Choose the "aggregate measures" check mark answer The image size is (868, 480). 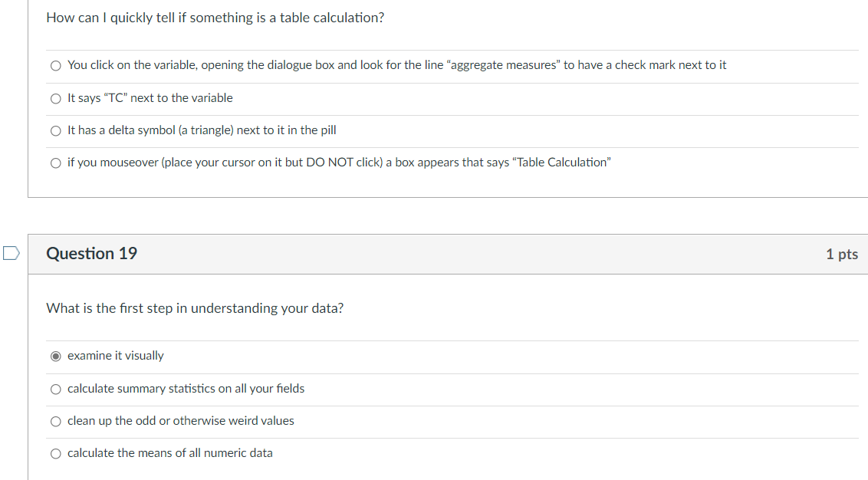tap(55, 66)
